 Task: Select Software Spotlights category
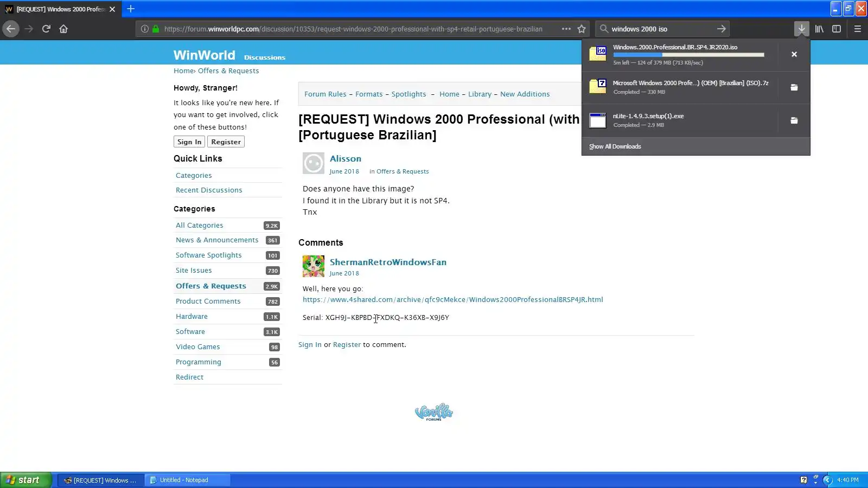(x=208, y=255)
